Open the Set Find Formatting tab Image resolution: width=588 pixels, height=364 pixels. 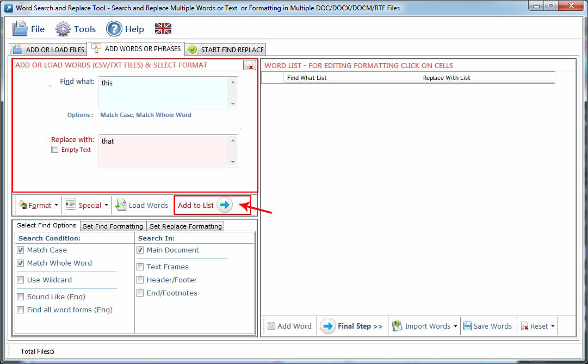point(113,226)
